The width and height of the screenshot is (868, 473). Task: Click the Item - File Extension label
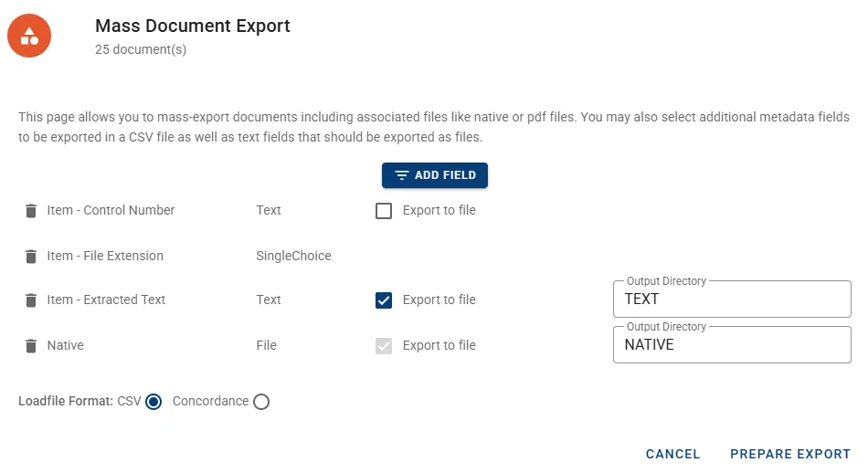(x=105, y=256)
